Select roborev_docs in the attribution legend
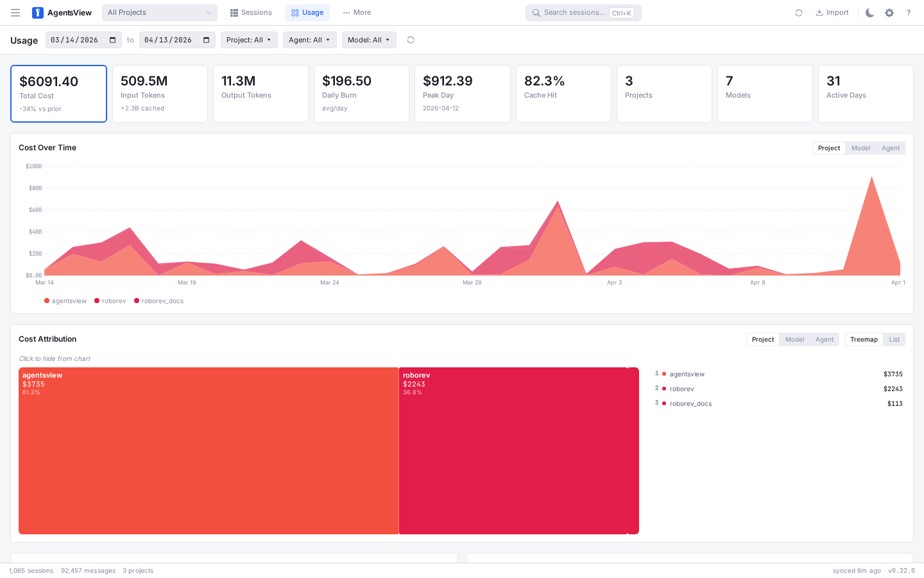 [x=690, y=403]
